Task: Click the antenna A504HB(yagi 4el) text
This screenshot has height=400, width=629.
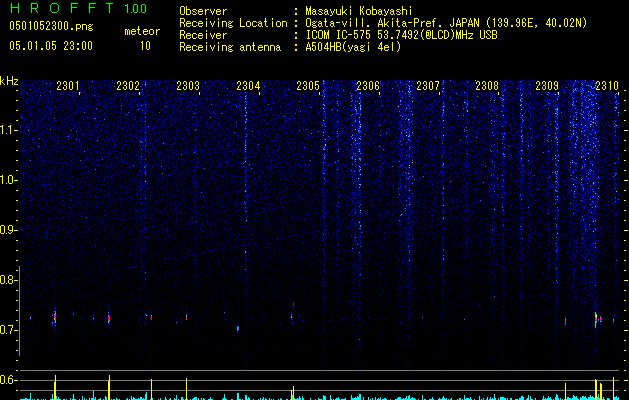Action: pyautogui.click(x=353, y=47)
